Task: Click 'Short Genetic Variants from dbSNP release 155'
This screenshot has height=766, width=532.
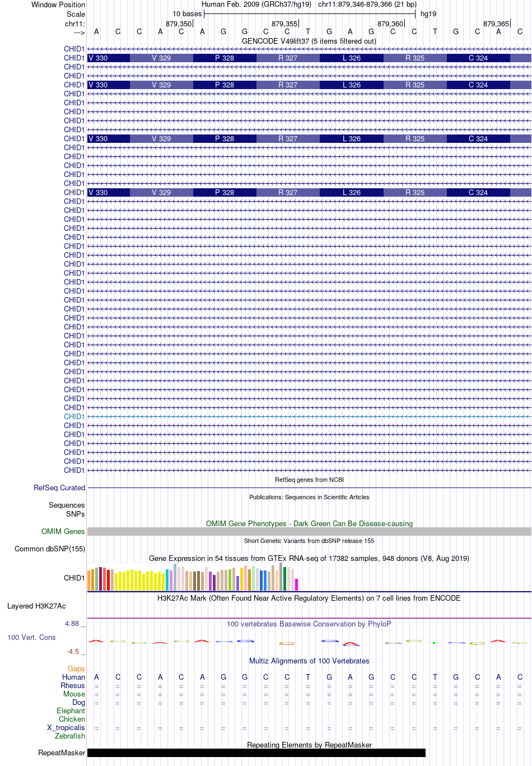Action: (309, 541)
